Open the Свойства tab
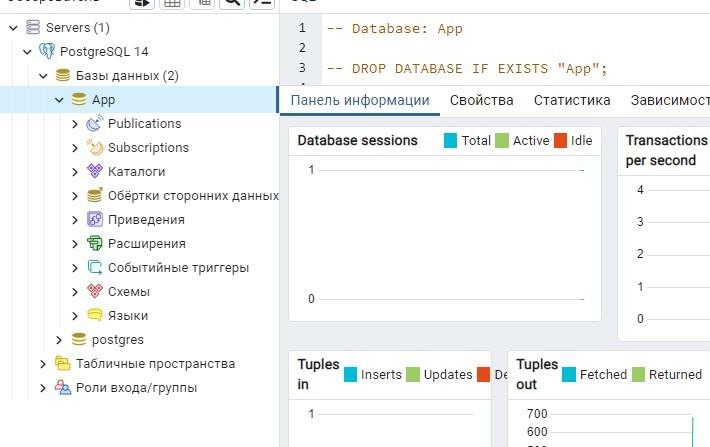Viewport: 710px width, 447px height. coord(481,100)
